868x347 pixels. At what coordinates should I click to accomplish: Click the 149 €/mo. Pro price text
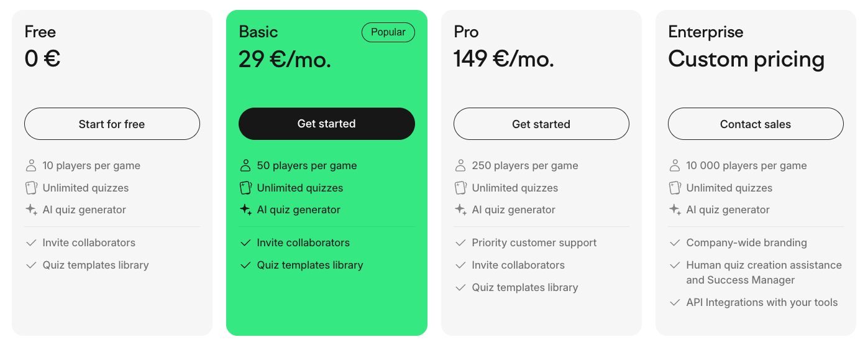[x=503, y=59]
